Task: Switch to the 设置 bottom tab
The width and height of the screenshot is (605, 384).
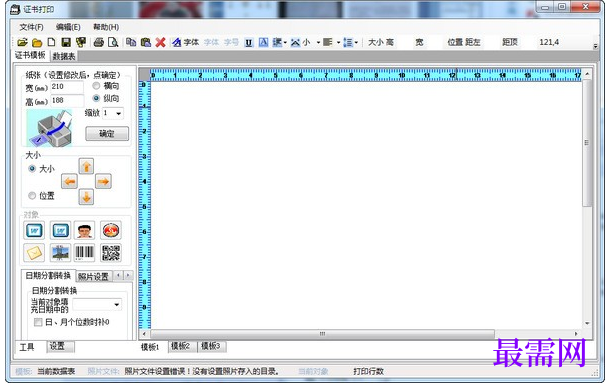Action: (61, 347)
